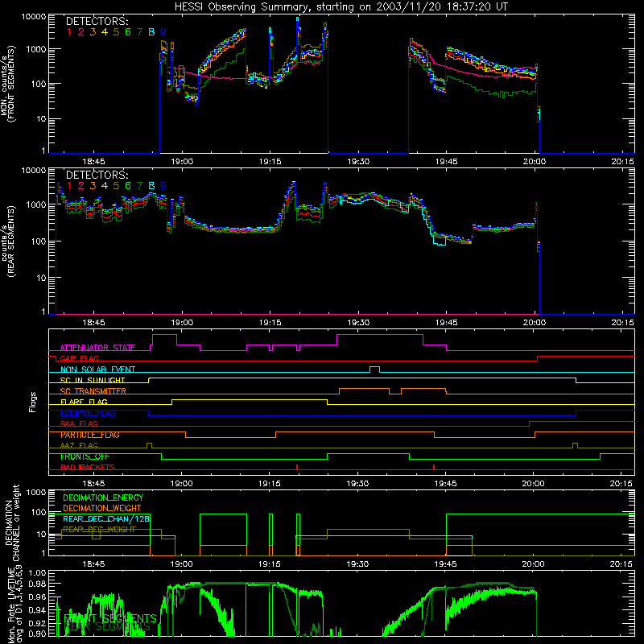Select detector 8 in front segments legend
The width and height of the screenshot is (644, 644).
tap(151, 32)
